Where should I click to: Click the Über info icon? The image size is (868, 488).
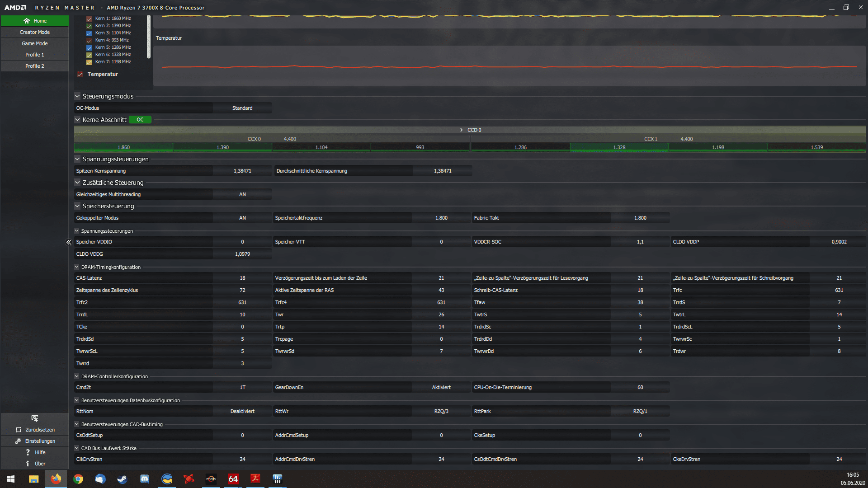pos(28,464)
